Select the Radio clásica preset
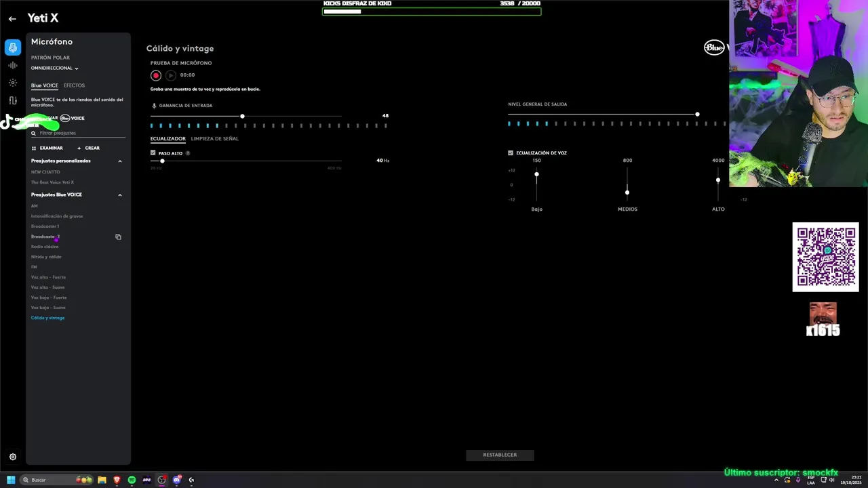868x488 pixels. (45, 247)
